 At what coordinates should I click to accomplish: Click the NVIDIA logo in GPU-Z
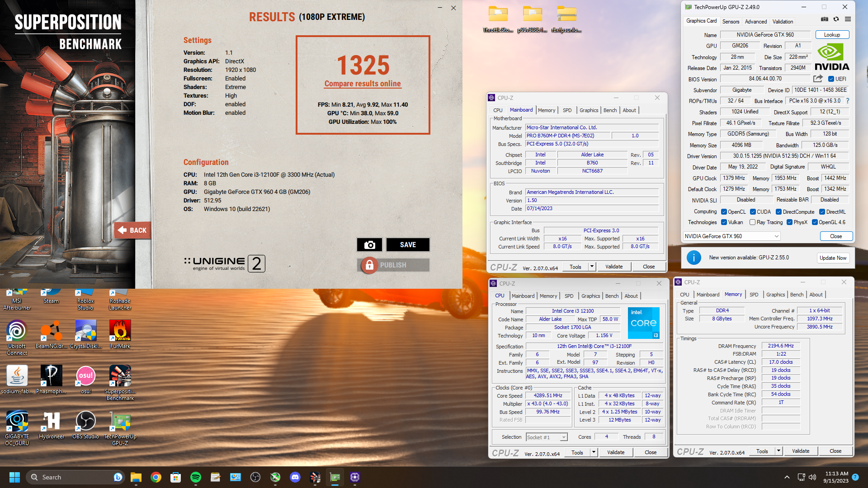point(832,57)
